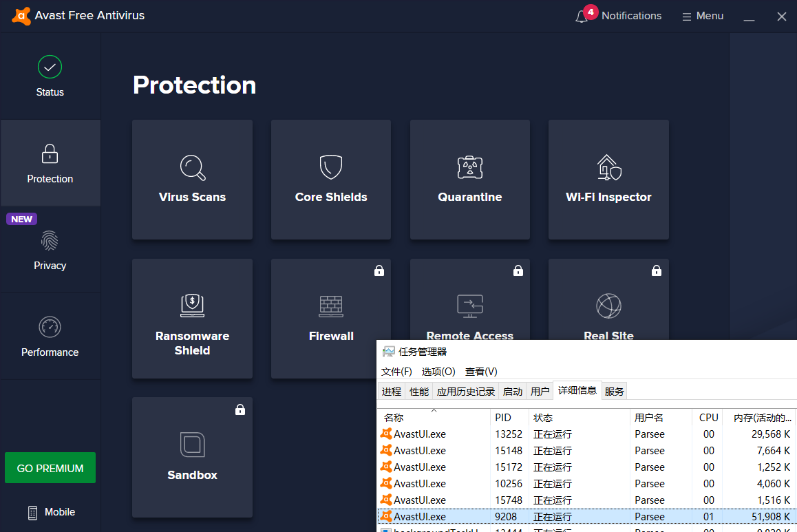Switch to the 性能 tab

tap(419, 392)
